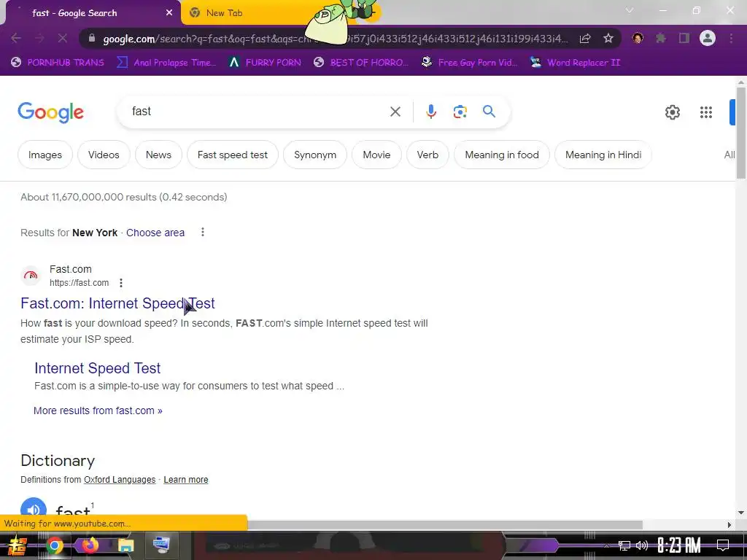Image resolution: width=747 pixels, height=560 pixels.
Task: Close the fast - Google Search tab
Action: pyautogui.click(x=169, y=13)
